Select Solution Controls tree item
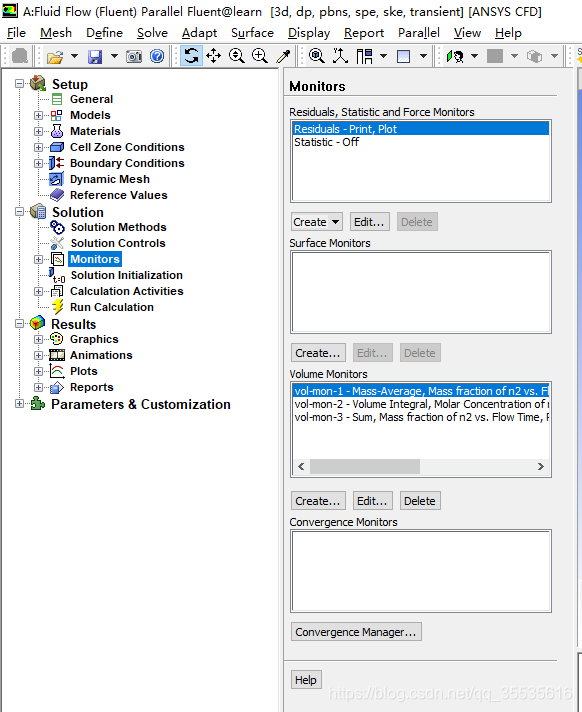Screen dimensions: 582x712 118,243
